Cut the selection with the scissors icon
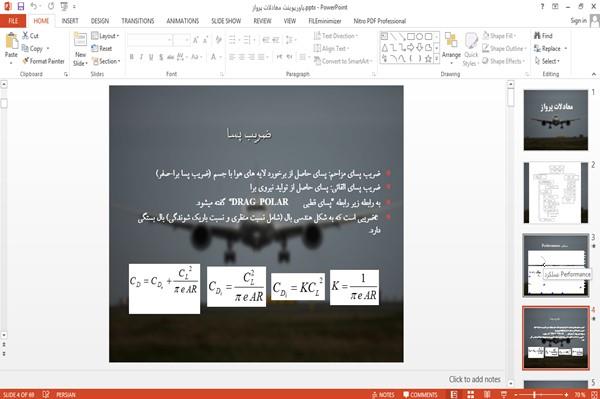 click(x=26, y=36)
